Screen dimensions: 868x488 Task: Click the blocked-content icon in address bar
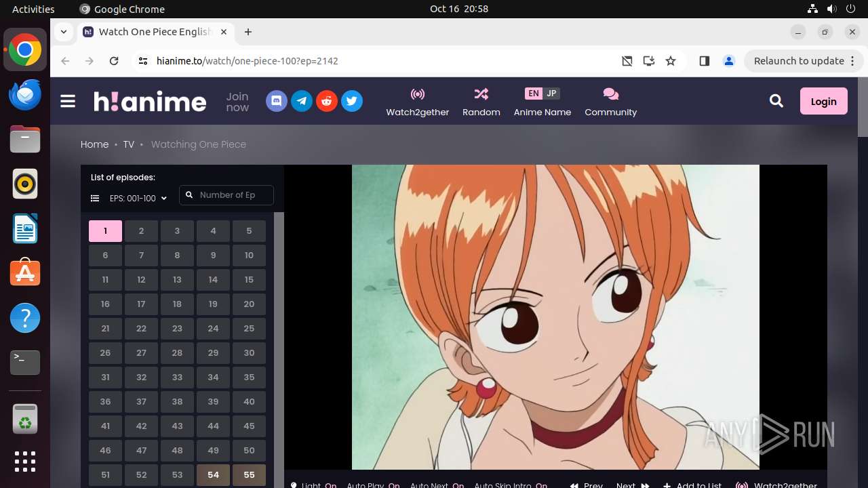pos(627,61)
